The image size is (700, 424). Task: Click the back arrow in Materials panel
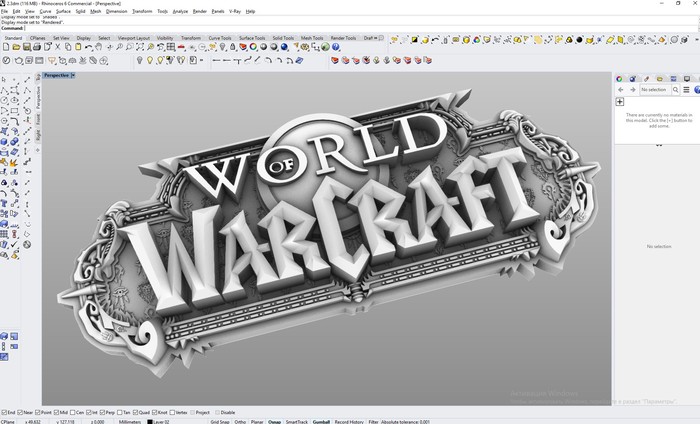pyautogui.click(x=620, y=90)
